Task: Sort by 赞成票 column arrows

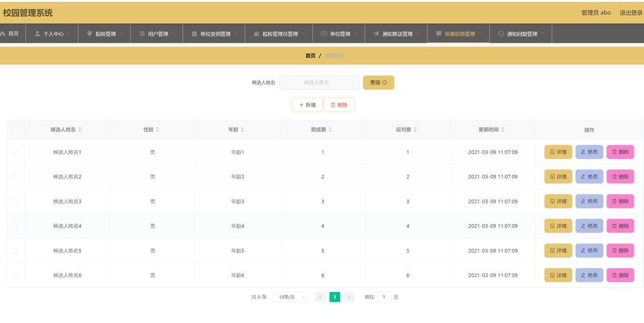Action: pos(330,129)
